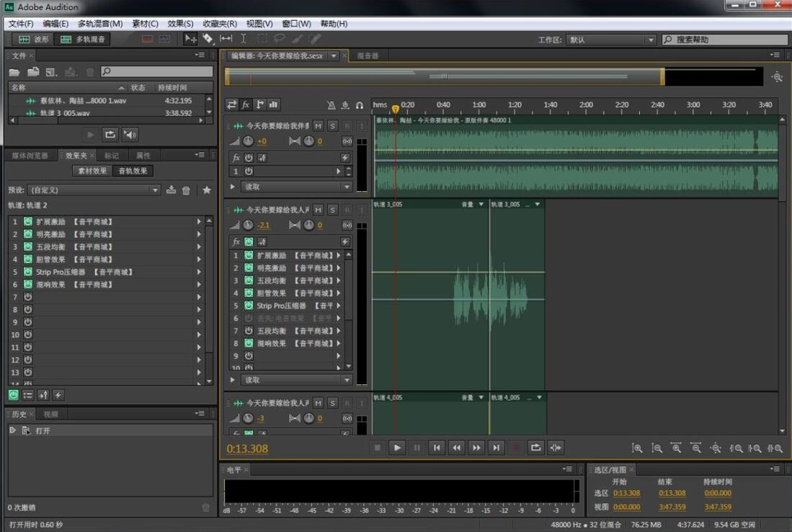Click the new file icon in Files panel

pos(51,72)
